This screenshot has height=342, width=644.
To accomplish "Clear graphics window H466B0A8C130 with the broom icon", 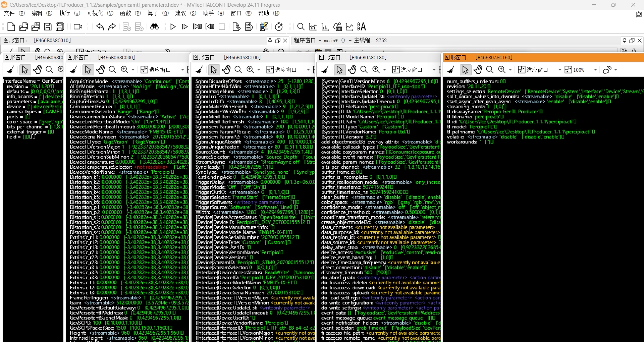I will (x=325, y=70).
